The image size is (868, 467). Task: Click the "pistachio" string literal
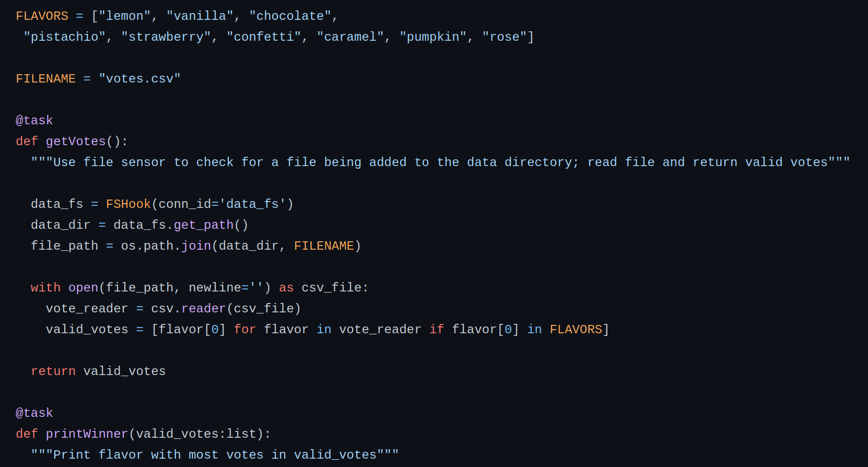tap(64, 37)
